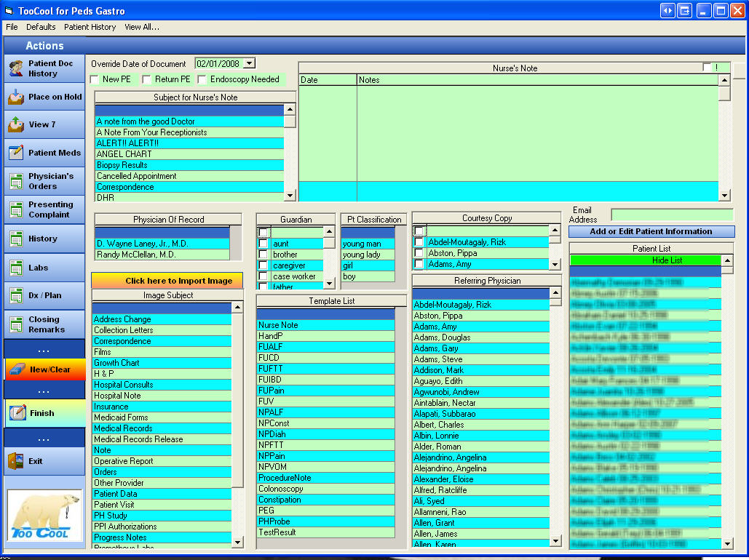Click the Finish notepad icon
Viewport: 749px width, 560px height.
click(17, 413)
